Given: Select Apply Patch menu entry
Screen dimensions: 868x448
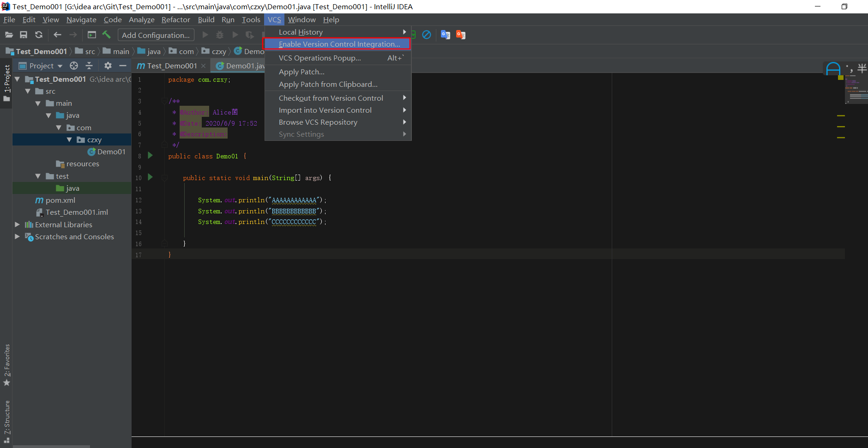Looking at the screenshot, I should point(338,72).
